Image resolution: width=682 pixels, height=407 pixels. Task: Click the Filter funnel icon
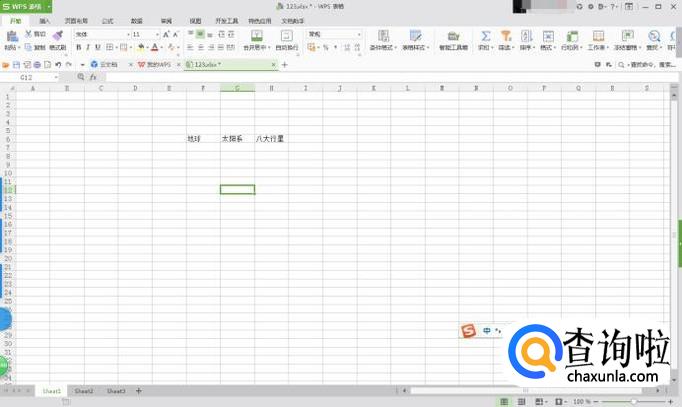[x=505, y=36]
